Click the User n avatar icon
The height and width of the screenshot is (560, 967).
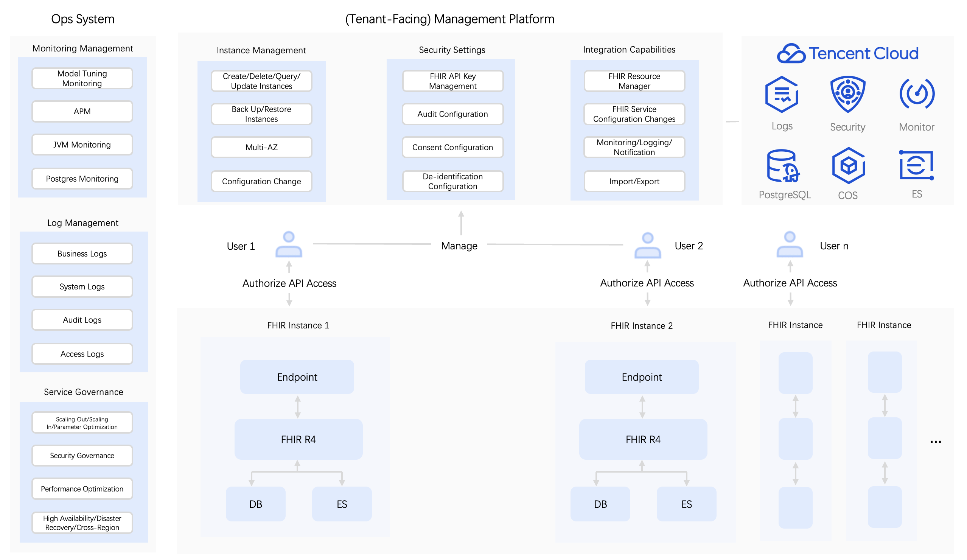(789, 244)
